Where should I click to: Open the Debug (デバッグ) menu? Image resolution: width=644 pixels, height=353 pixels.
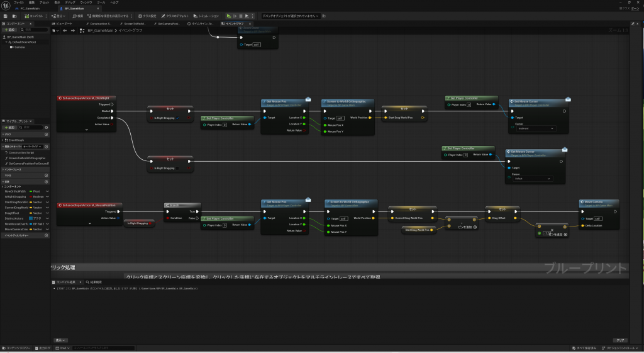(x=70, y=3)
